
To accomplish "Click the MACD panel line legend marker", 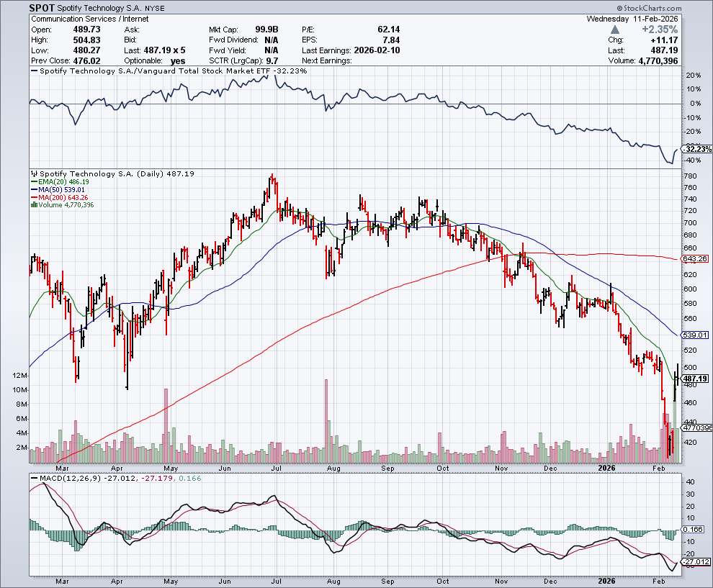I will 34,478.
